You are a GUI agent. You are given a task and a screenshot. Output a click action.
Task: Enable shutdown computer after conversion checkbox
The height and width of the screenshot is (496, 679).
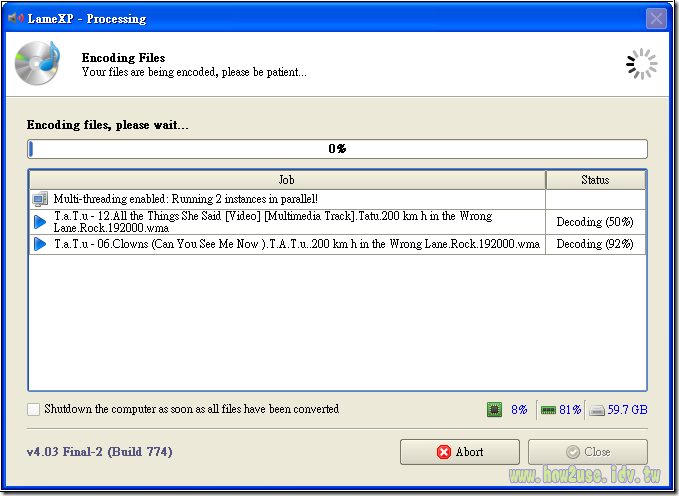click(34, 409)
